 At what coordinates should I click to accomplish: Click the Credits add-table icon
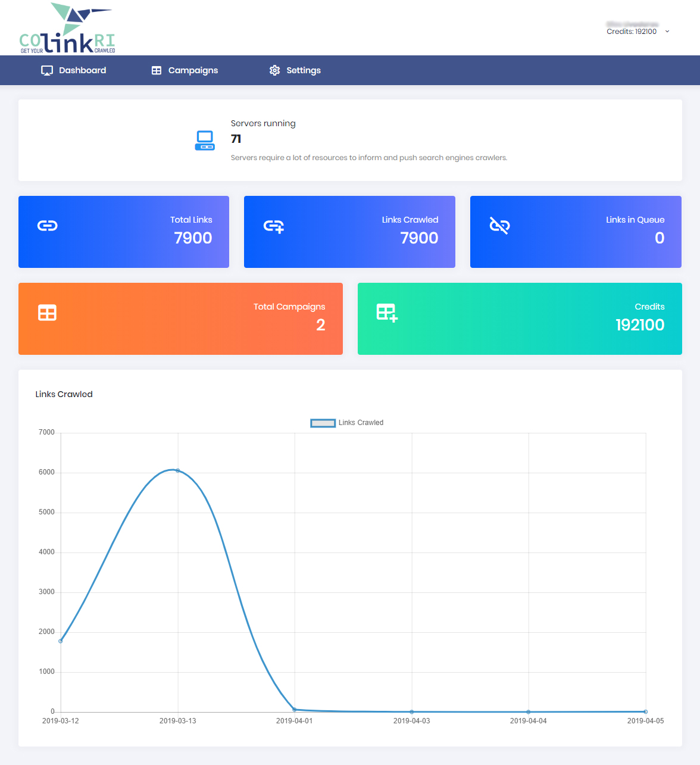pyautogui.click(x=387, y=313)
